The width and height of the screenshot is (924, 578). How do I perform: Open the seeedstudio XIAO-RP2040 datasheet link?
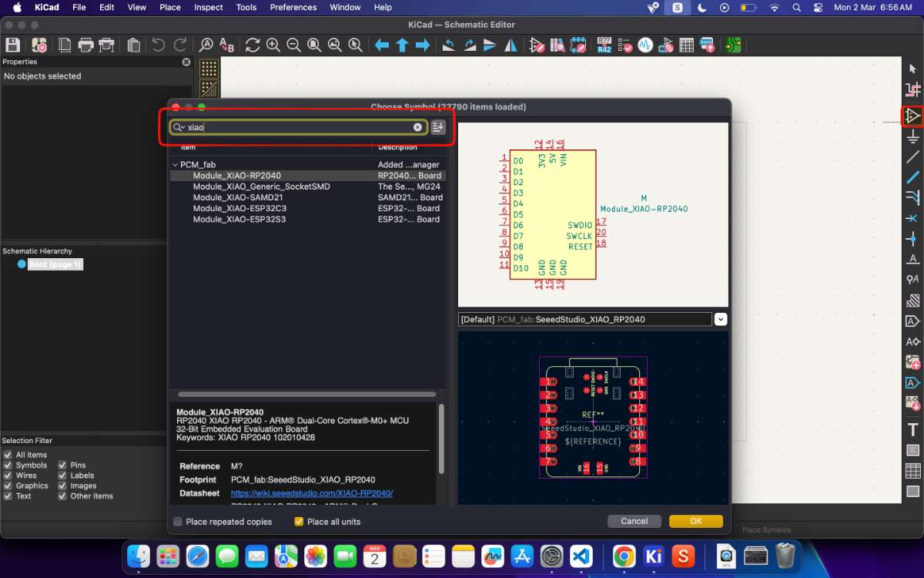(x=312, y=493)
